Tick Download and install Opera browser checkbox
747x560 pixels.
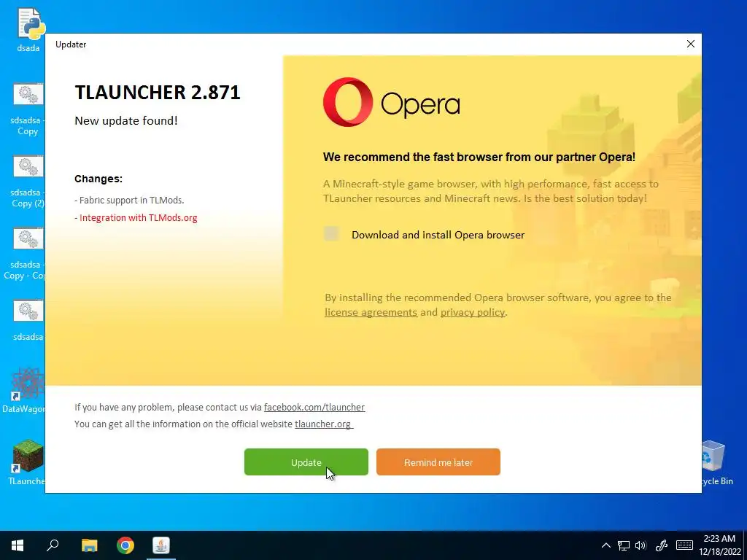click(332, 234)
